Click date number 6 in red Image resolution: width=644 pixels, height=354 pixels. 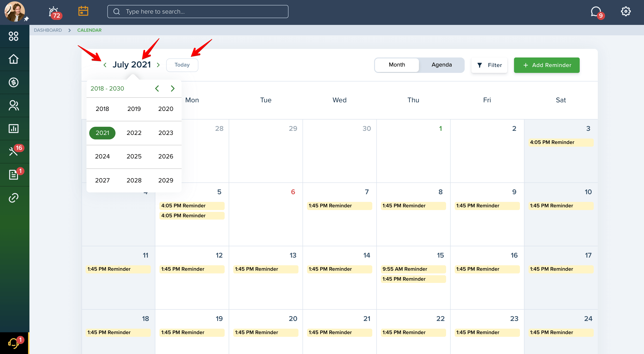coord(293,192)
